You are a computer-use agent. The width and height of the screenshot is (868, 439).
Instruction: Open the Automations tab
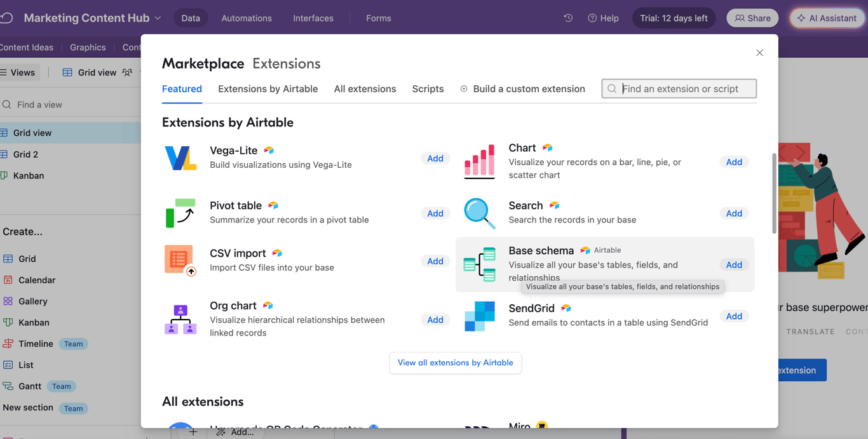click(x=247, y=18)
